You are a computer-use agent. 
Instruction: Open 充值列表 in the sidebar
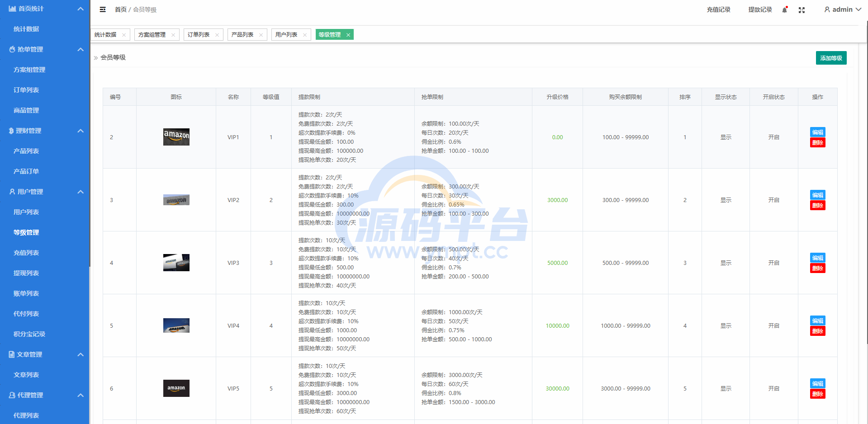pos(26,253)
